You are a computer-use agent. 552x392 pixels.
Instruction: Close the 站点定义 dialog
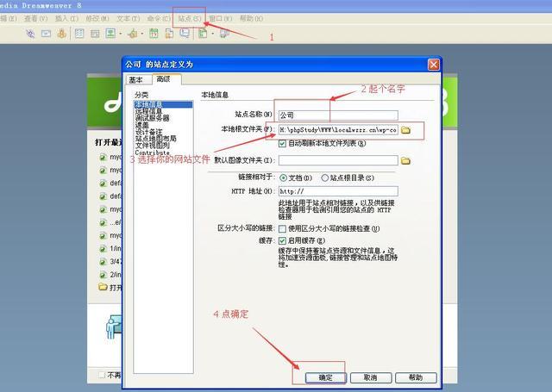coord(433,65)
